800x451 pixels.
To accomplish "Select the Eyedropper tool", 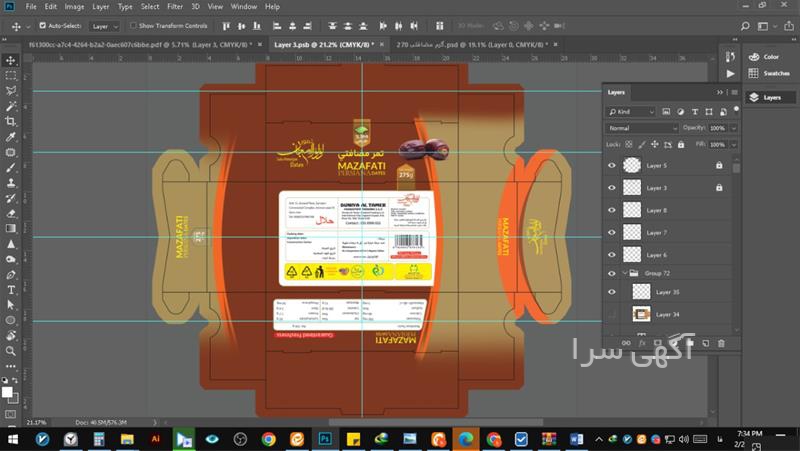I will click(10, 137).
